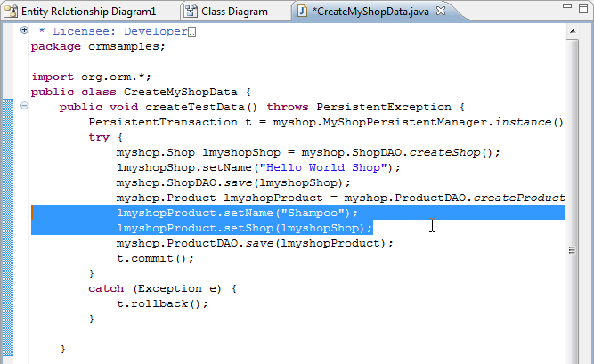Close the CreateMyShopData.java editor tab
594x364 pixels.
pos(441,11)
